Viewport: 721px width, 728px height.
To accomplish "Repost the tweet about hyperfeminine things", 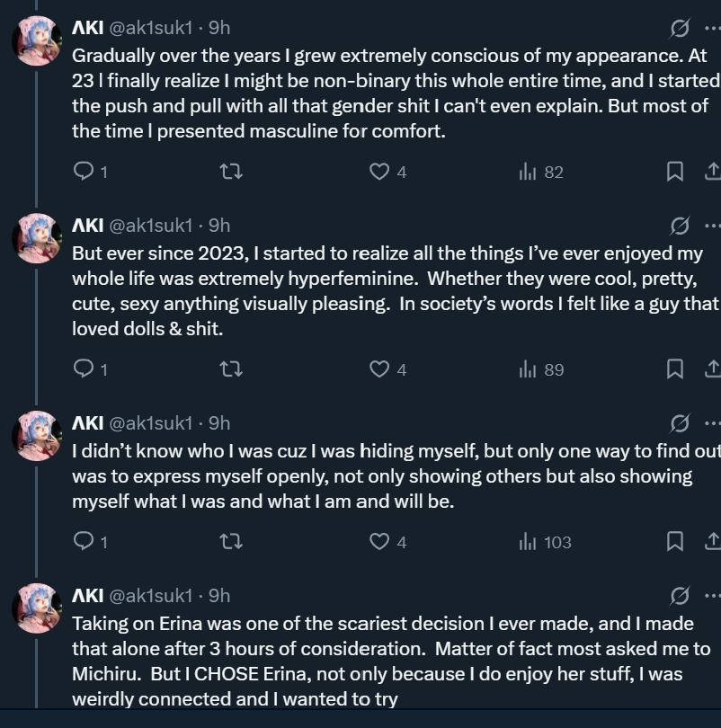I will 231,368.
